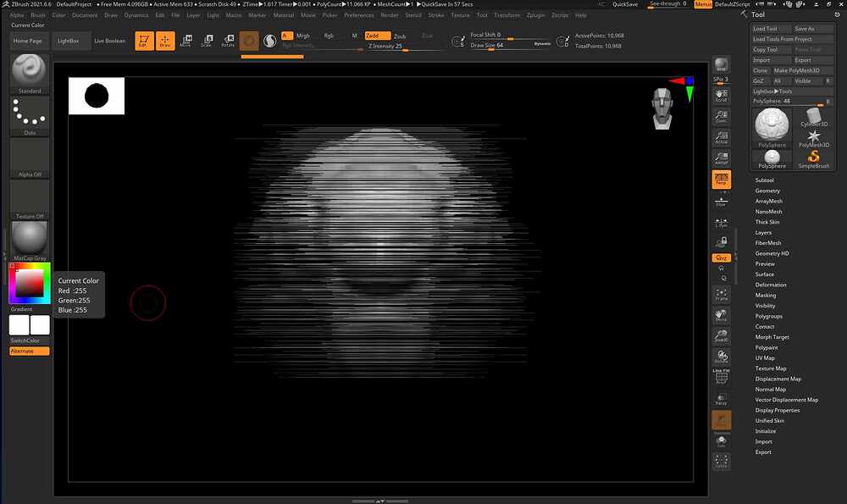
Task: Expand the Polygroups section
Action: coord(769,317)
